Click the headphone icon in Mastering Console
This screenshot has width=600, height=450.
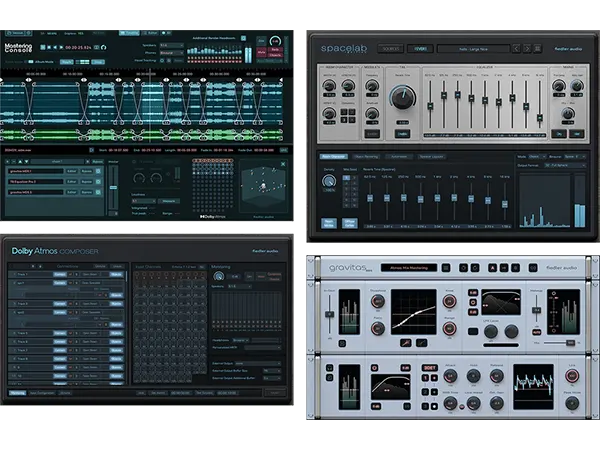coord(103,47)
